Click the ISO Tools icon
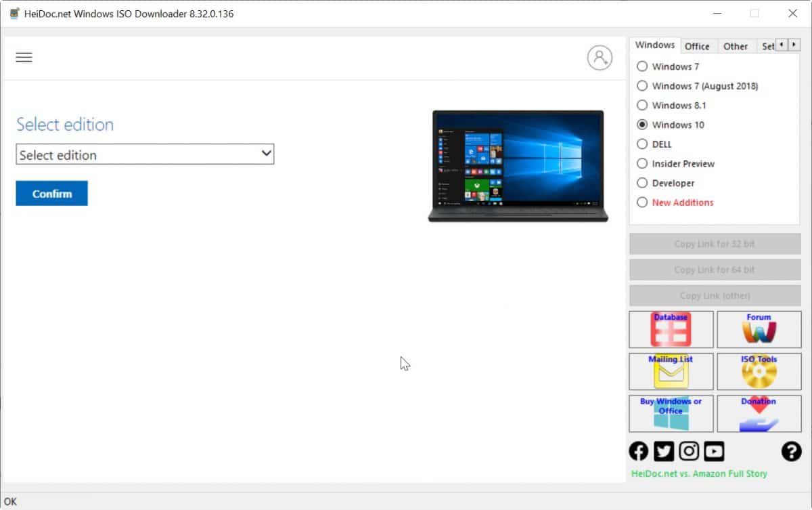Screen dimensions: 812x510 click(759, 371)
